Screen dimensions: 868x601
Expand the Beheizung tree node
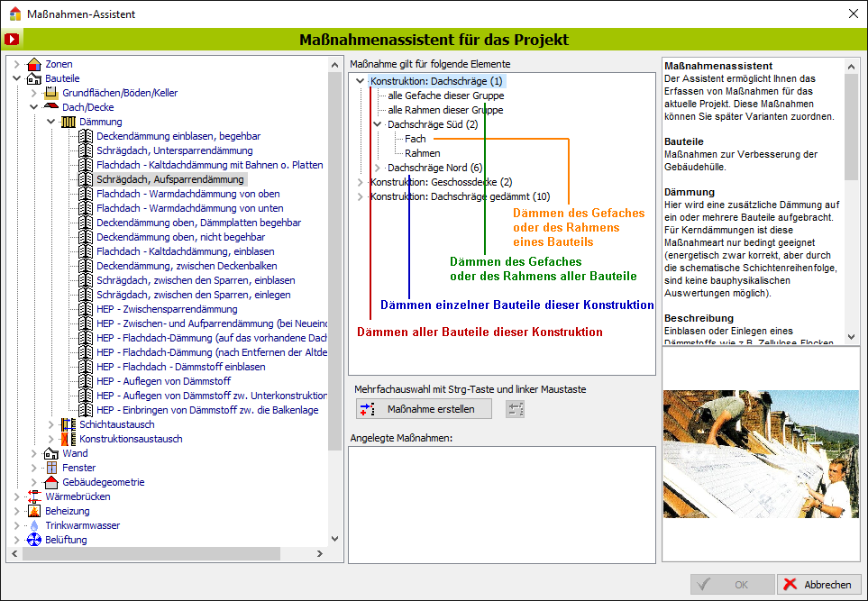click(16, 511)
